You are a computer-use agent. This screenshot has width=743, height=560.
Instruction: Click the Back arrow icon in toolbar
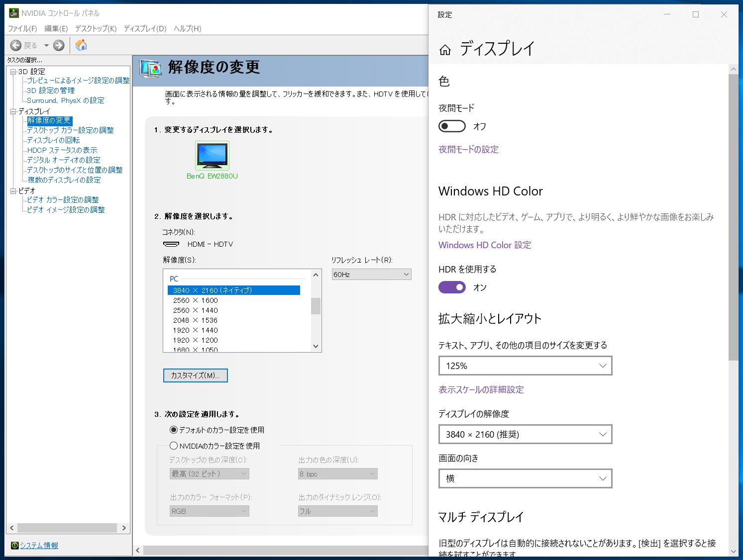(x=16, y=45)
